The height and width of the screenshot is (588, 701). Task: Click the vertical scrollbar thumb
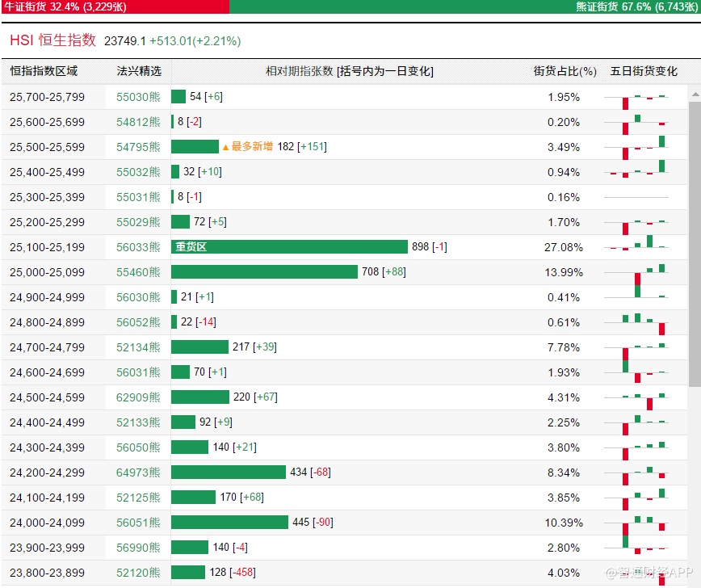pyautogui.click(x=695, y=244)
